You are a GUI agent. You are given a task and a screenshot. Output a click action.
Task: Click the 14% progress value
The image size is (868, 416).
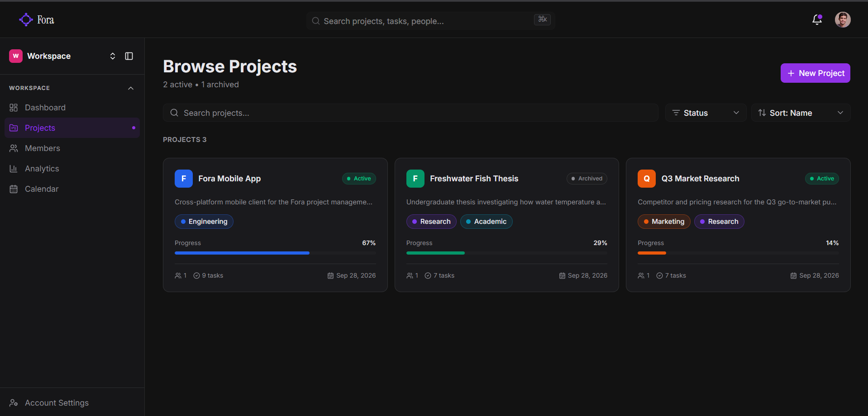(832, 243)
